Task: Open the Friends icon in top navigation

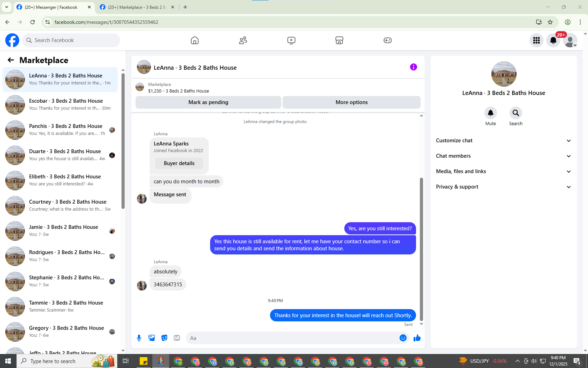Action: pyautogui.click(x=243, y=40)
